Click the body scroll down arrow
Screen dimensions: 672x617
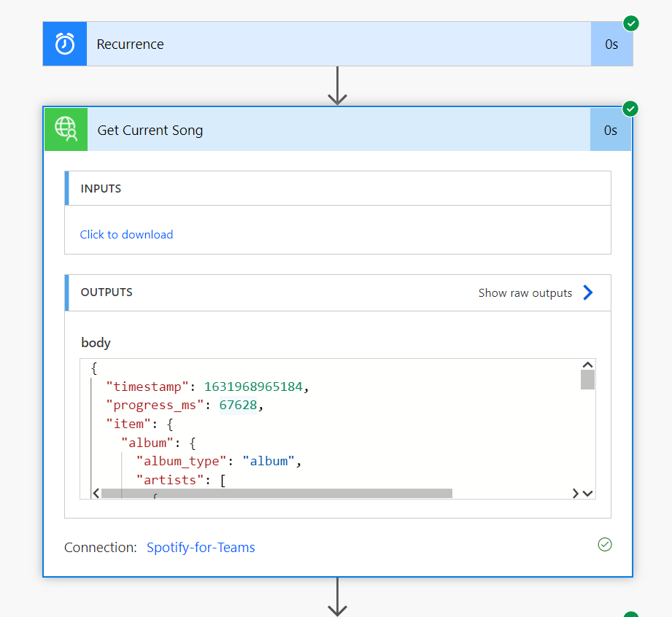[x=587, y=493]
